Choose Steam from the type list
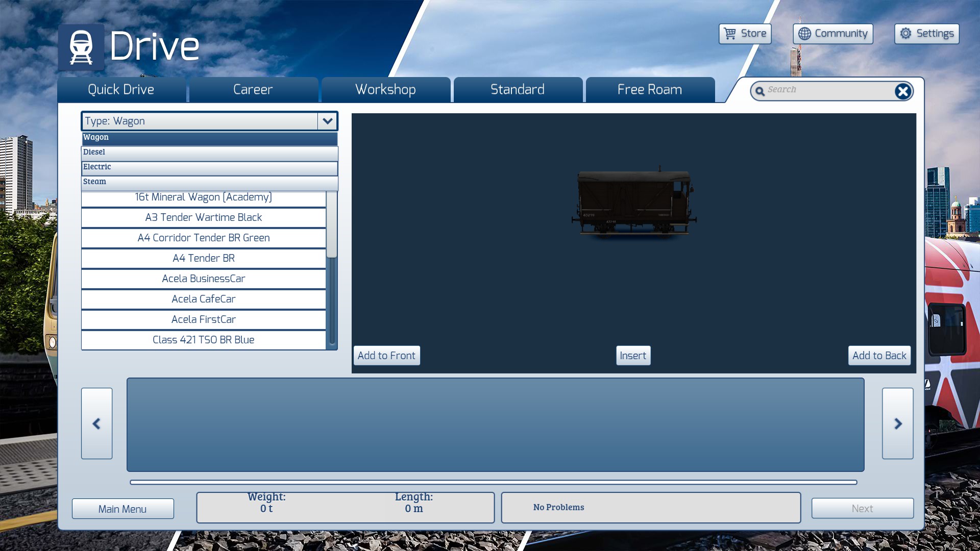The image size is (980, 551). point(209,182)
